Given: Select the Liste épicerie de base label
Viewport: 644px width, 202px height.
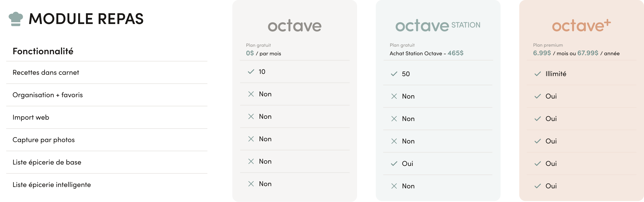Looking at the screenshot, I should coord(47,162).
